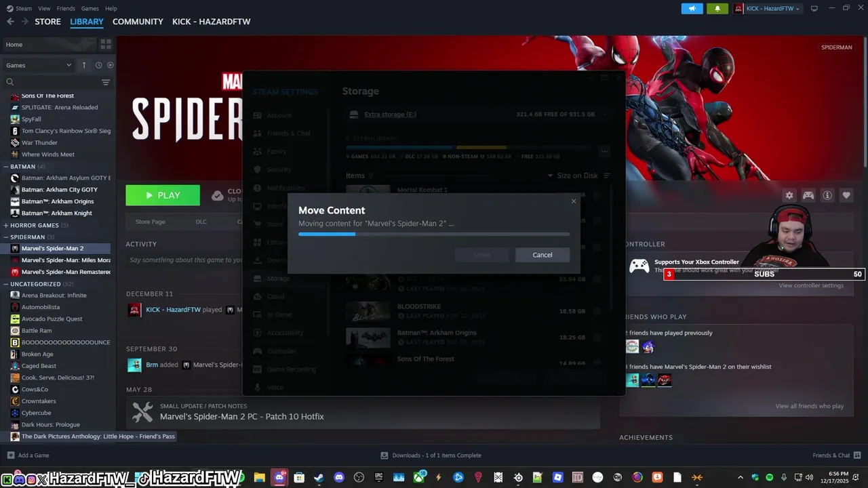Select Cybercube in the library list

click(x=58, y=413)
